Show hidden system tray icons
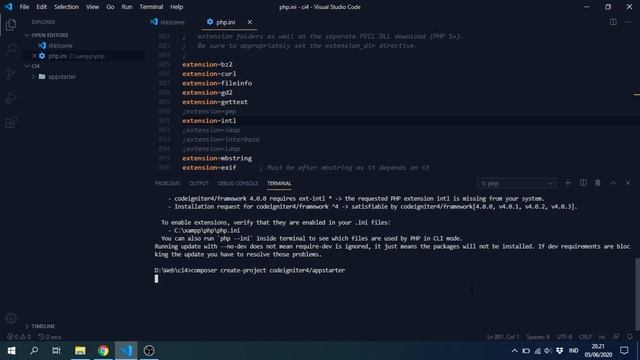The width and height of the screenshot is (640, 360). (x=514, y=351)
